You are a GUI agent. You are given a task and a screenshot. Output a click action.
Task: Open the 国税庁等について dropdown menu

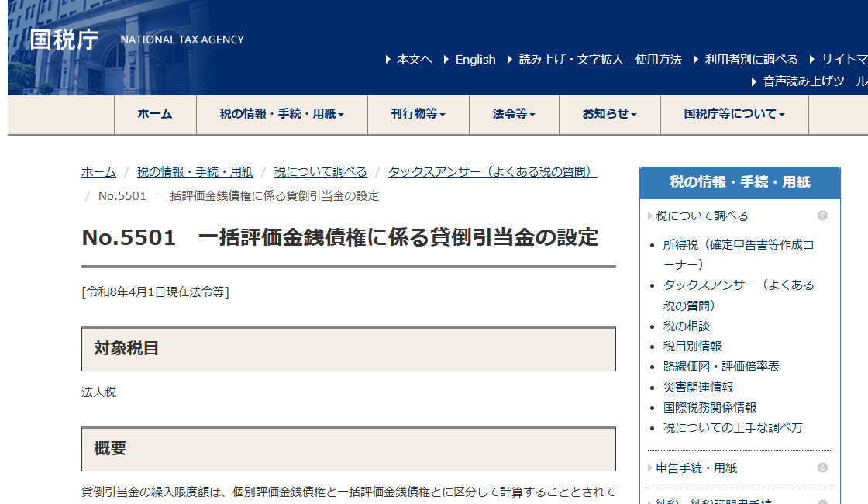735,114
